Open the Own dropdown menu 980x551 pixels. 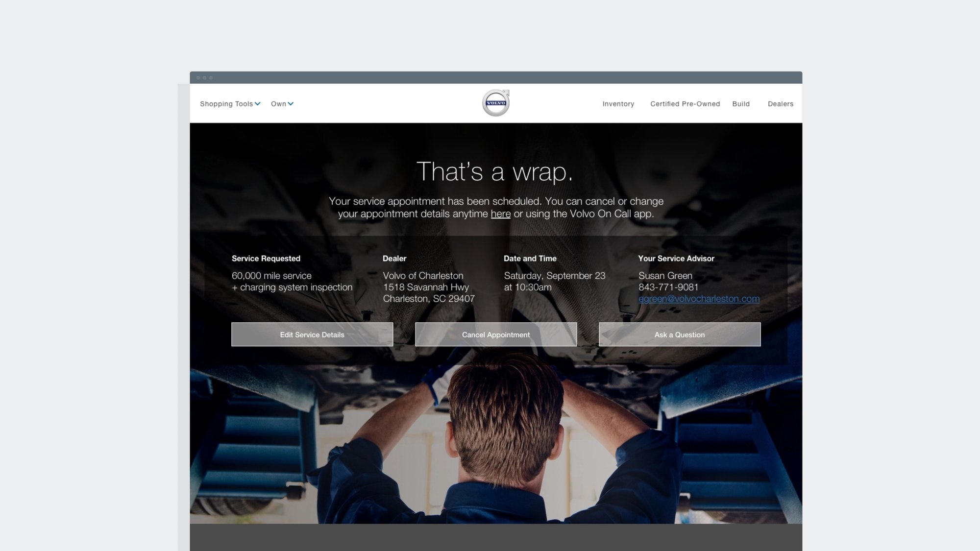pos(282,104)
